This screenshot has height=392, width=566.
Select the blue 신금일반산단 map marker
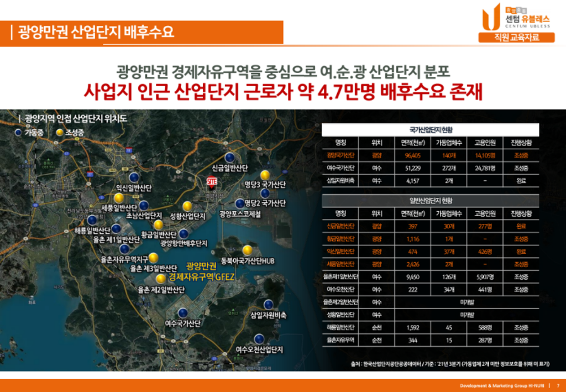(x=229, y=157)
